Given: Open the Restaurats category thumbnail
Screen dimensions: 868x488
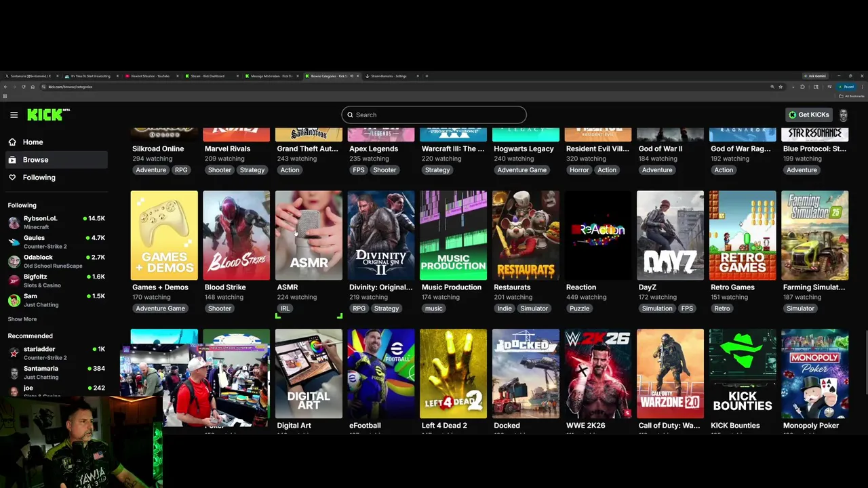Looking at the screenshot, I should point(526,235).
